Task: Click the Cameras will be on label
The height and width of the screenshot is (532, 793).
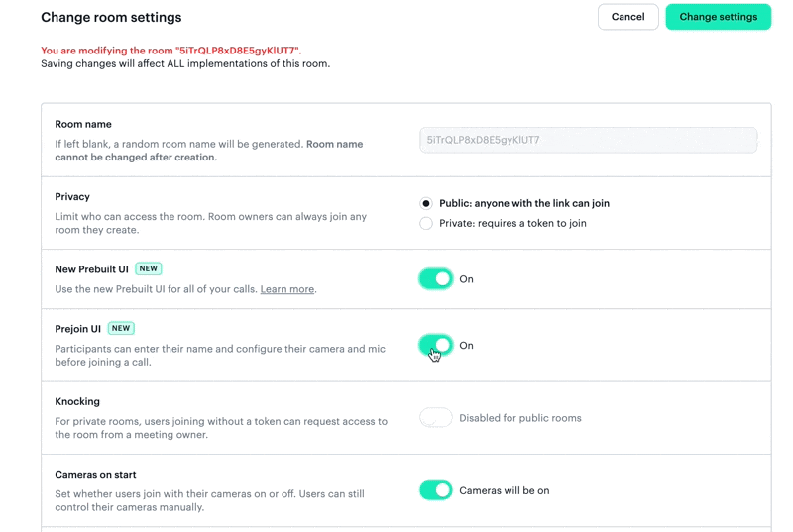Action: pos(504,491)
